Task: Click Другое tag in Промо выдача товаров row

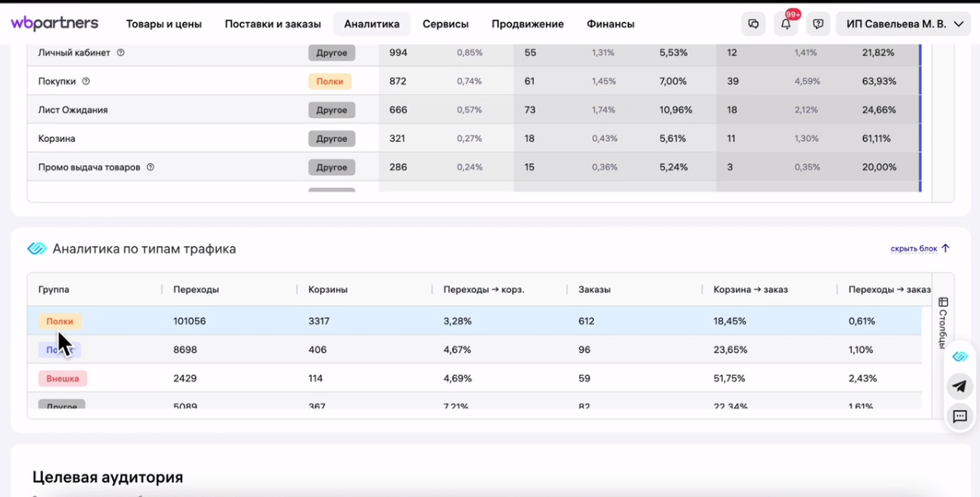Action: [332, 168]
